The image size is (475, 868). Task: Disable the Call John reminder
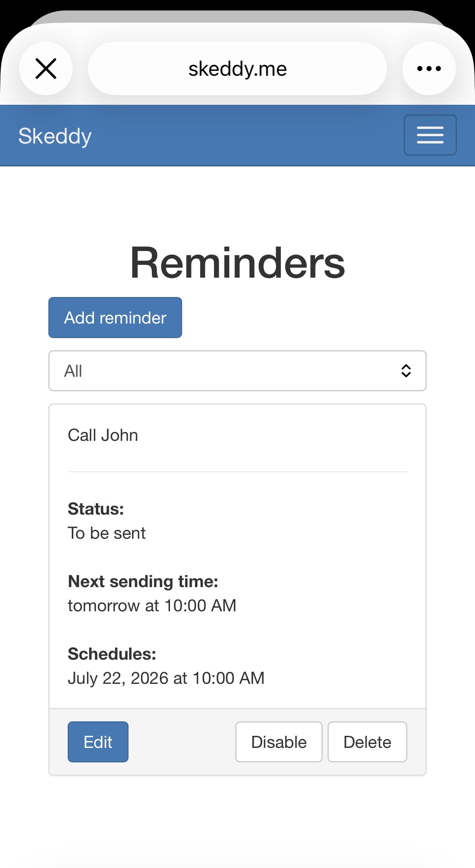[x=279, y=742]
